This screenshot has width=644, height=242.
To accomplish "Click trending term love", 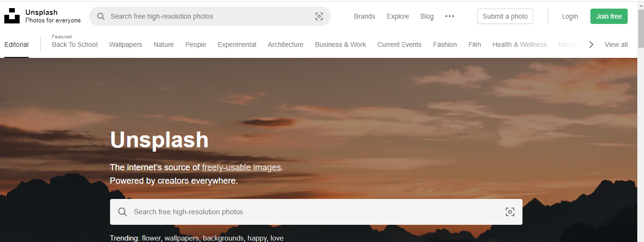I will 277,238.
